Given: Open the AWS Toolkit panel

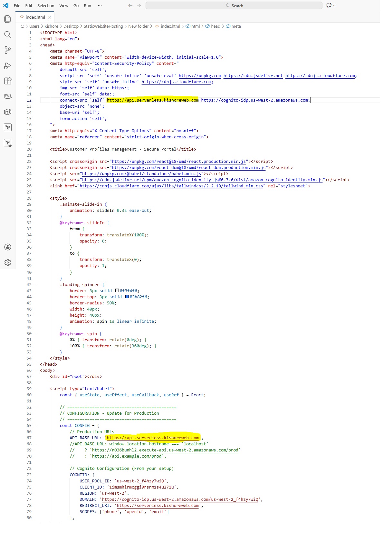Looking at the screenshot, I should point(8,96).
